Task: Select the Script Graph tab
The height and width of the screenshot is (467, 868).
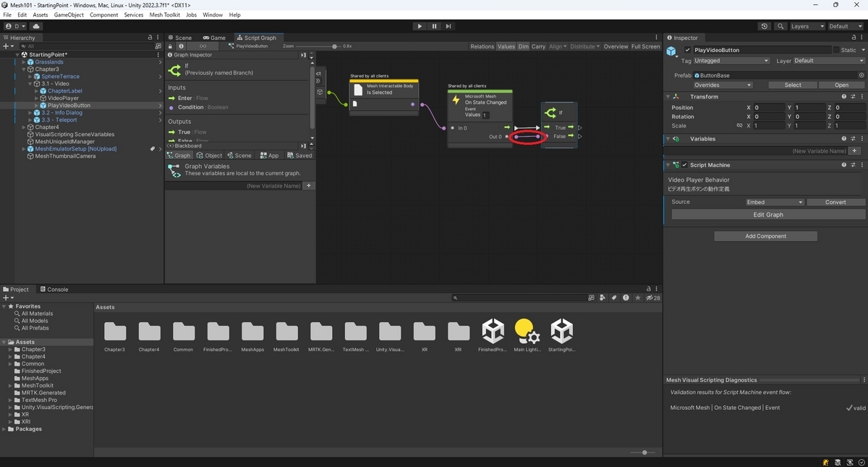Action: tap(256, 38)
